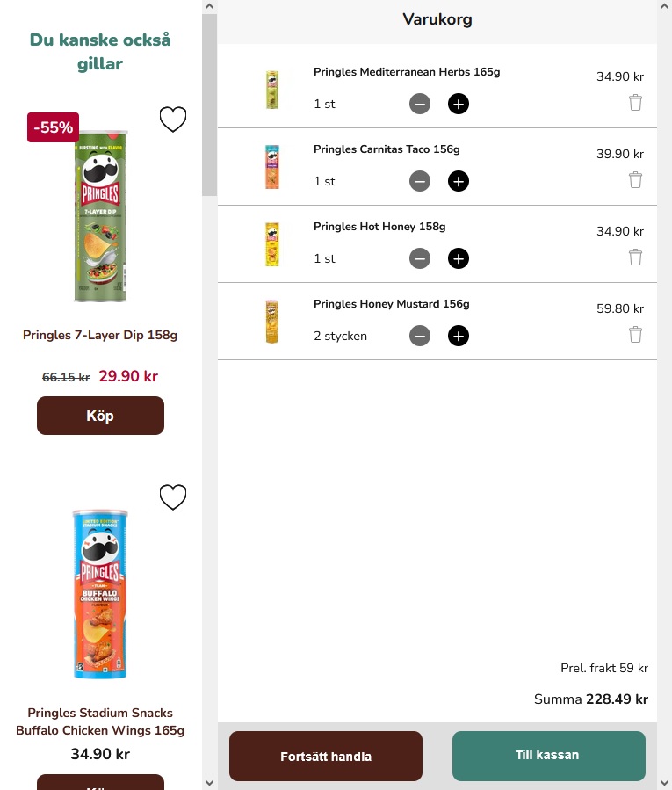
Task: Increase quantity of Pringles Hot Honey
Action: click(x=458, y=258)
